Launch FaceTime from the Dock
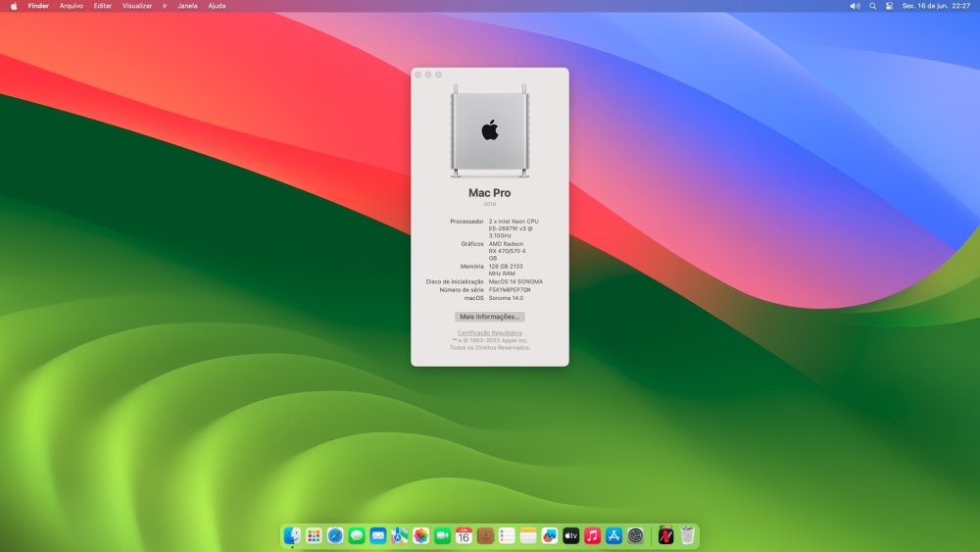The width and height of the screenshot is (980, 552). (x=443, y=535)
